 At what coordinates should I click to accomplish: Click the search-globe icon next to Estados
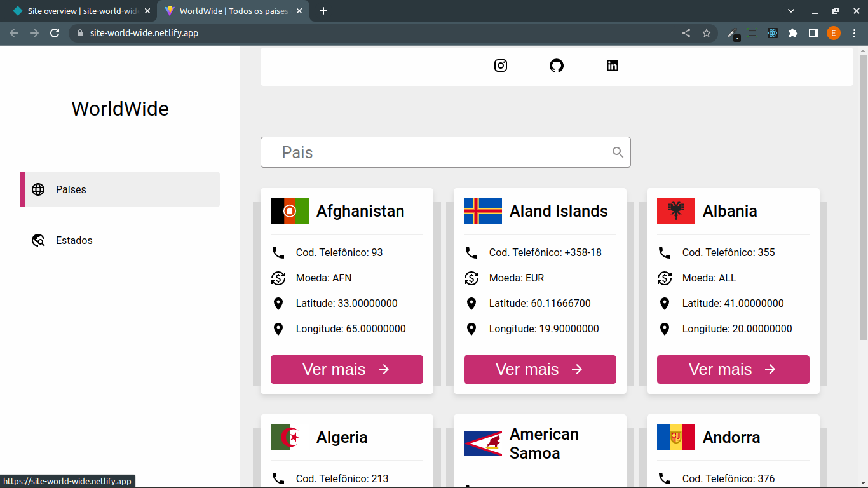tap(38, 240)
